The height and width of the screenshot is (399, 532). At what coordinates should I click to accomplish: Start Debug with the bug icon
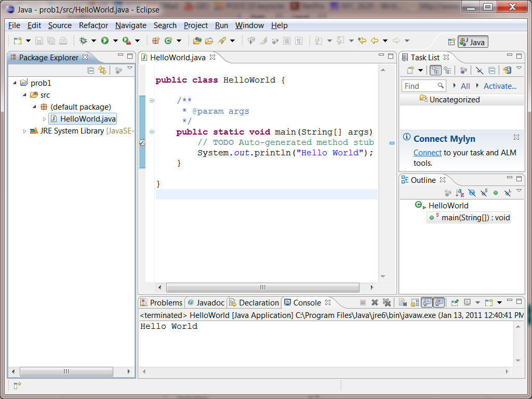pyautogui.click(x=83, y=41)
